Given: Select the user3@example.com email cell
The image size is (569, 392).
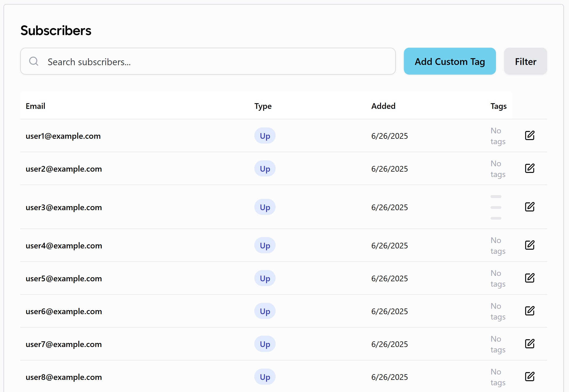Looking at the screenshot, I should click(64, 207).
